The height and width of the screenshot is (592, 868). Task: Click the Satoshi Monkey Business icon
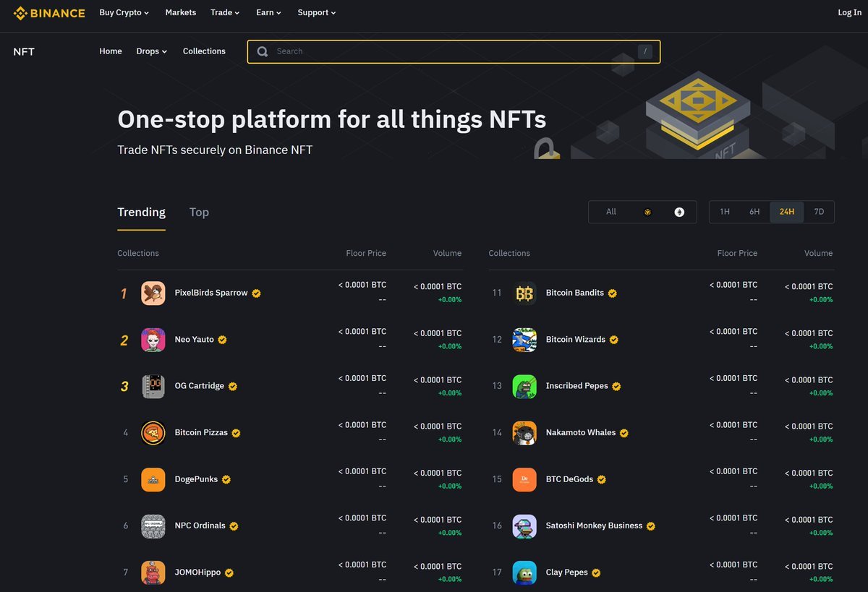click(524, 526)
